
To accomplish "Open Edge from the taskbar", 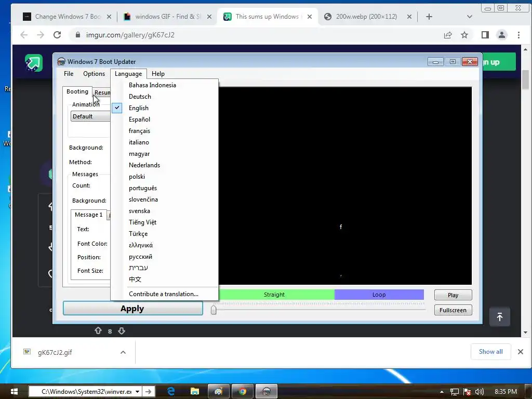I will 171,392.
